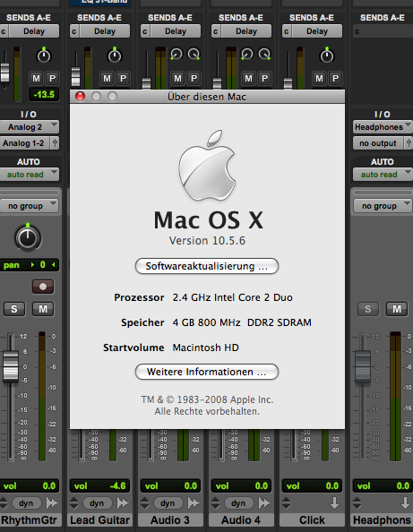Open the Delay send selector on Audio 4
Screen dimensions: 413x532
[245, 31]
